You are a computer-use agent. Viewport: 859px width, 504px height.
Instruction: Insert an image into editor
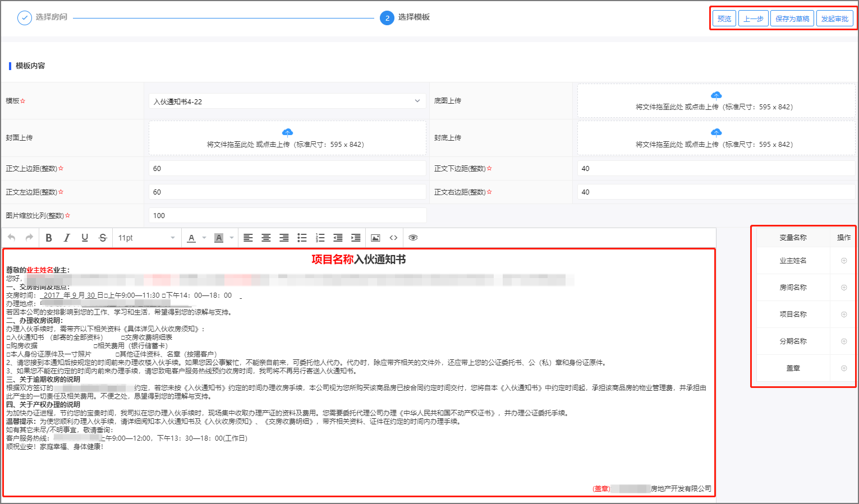(375, 238)
